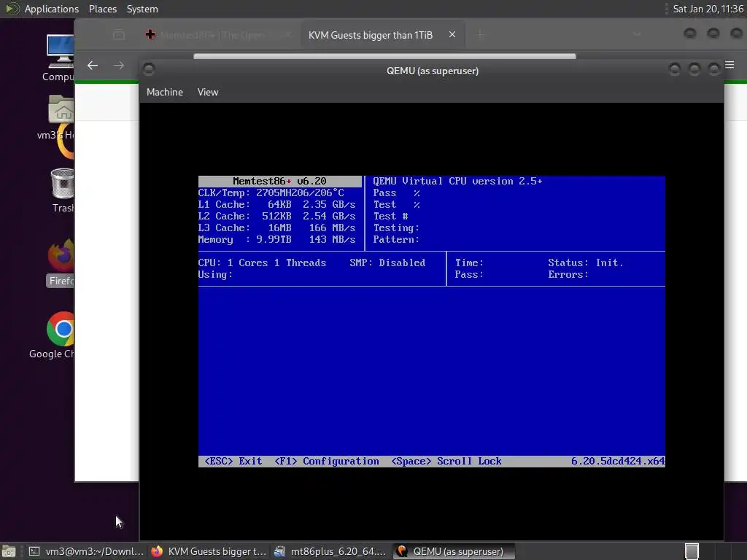Click the QEMU (as superuser) window title
The width and height of the screenshot is (747, 560).
click(x=433, y=71)
